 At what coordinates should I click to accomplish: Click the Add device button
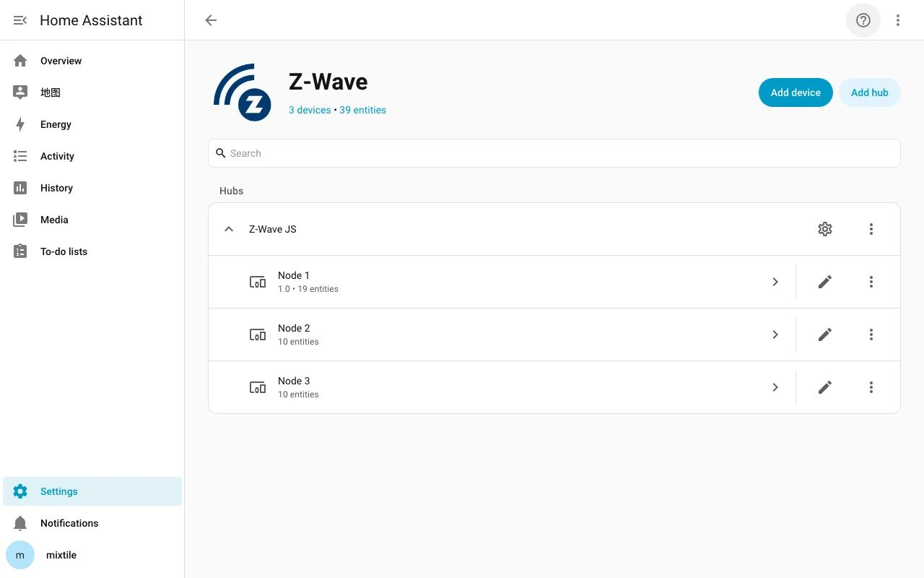click(x=796, y=92)
